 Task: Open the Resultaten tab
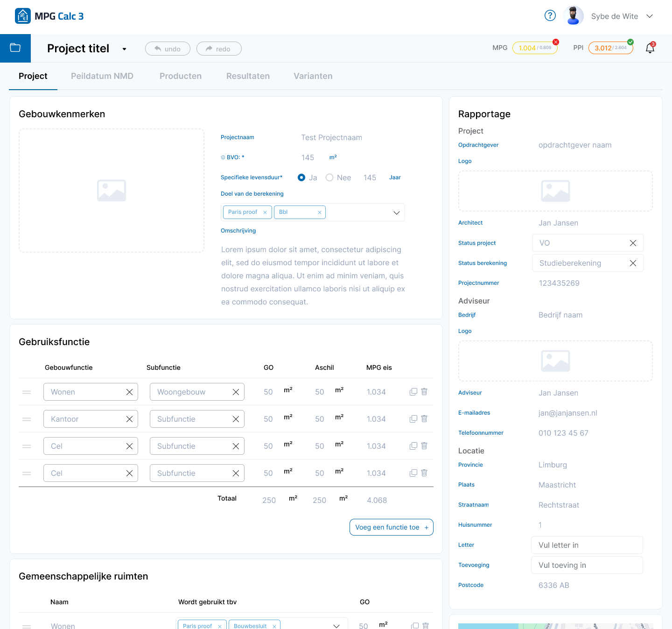(x=248, y=76)
